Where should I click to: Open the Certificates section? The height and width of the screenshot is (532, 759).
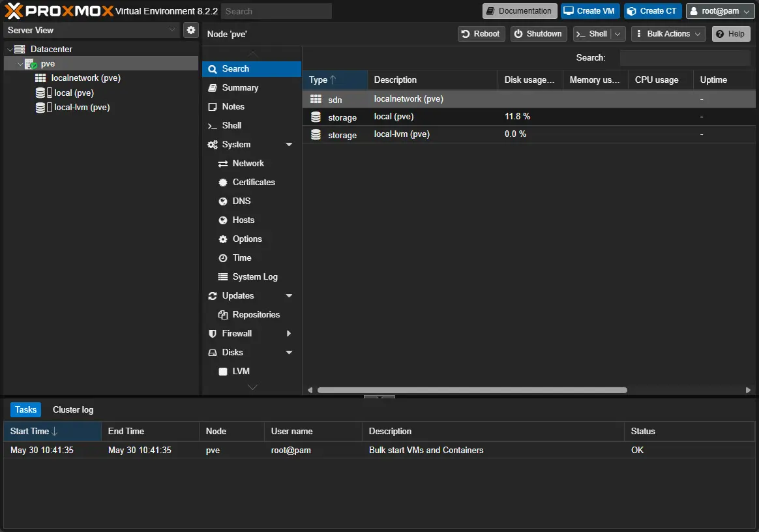(253, 183)
